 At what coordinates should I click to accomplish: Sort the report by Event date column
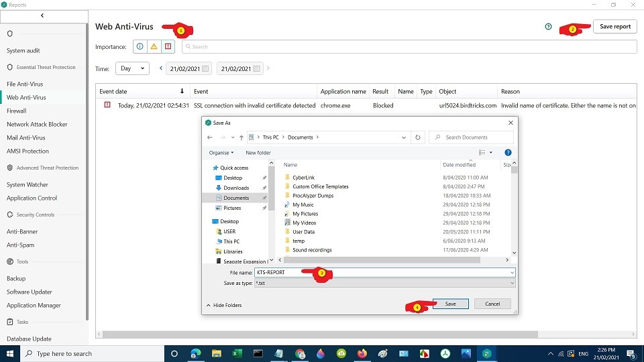pos(143,91)
